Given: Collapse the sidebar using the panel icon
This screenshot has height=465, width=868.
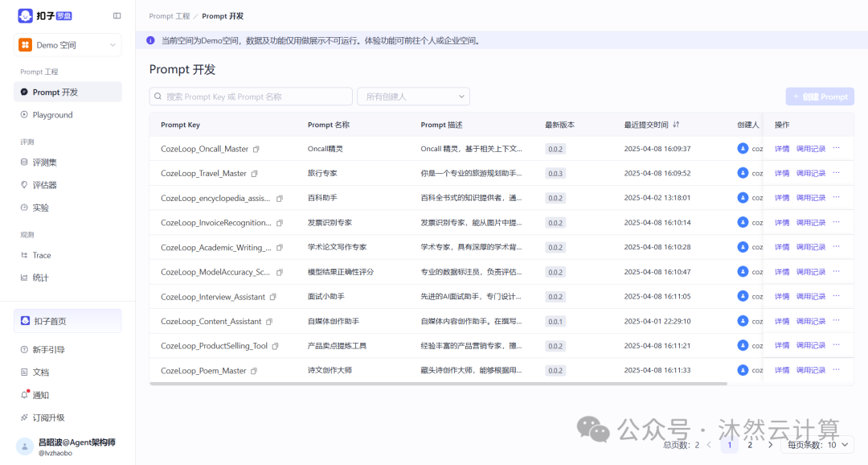Looking at the screenshot, I should point(117,15).
